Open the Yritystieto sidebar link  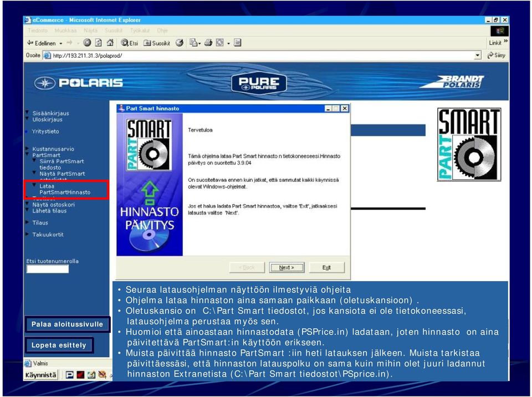[x=45, y=131]
